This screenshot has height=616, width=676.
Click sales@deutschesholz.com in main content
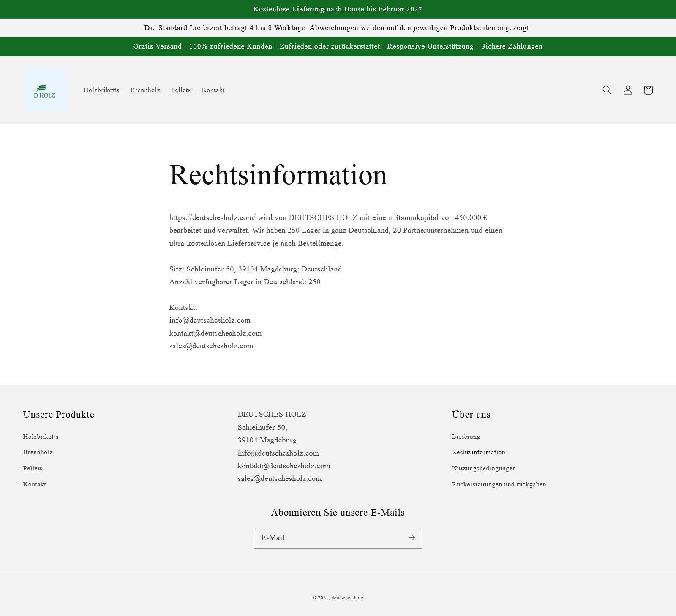click(x=211, y=346)
